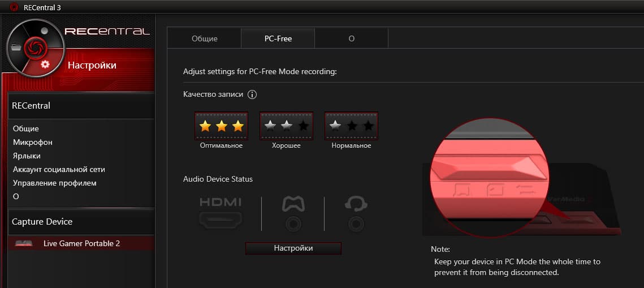Click the HDMI audio device icon
Viewport: 644px width, 288px height.
(220, 212)
